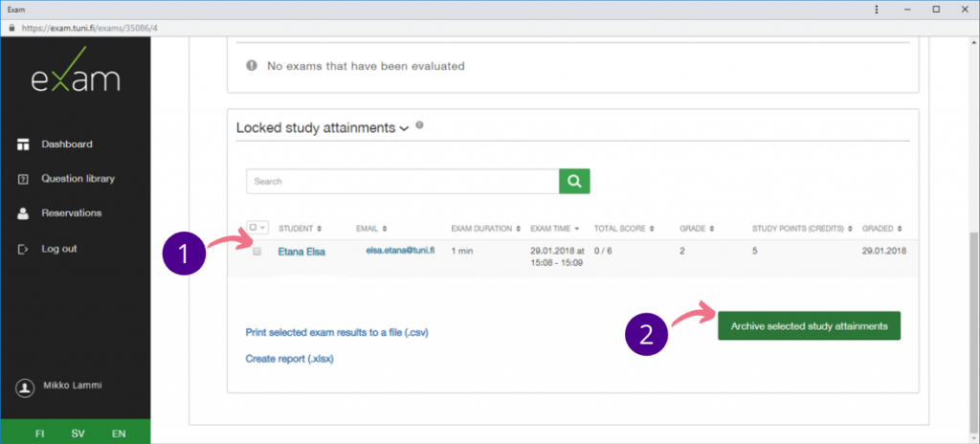Sort table by Grade column

pos(697,229)
